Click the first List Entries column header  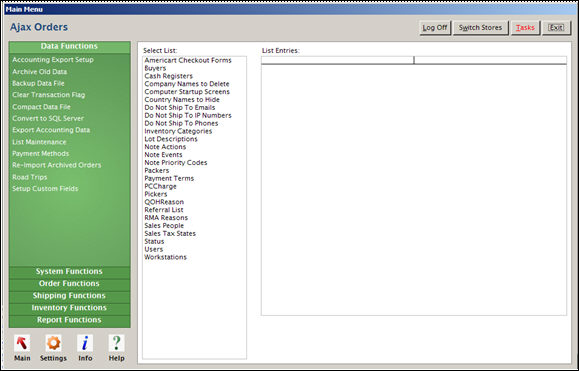click(x=338, y=60)
